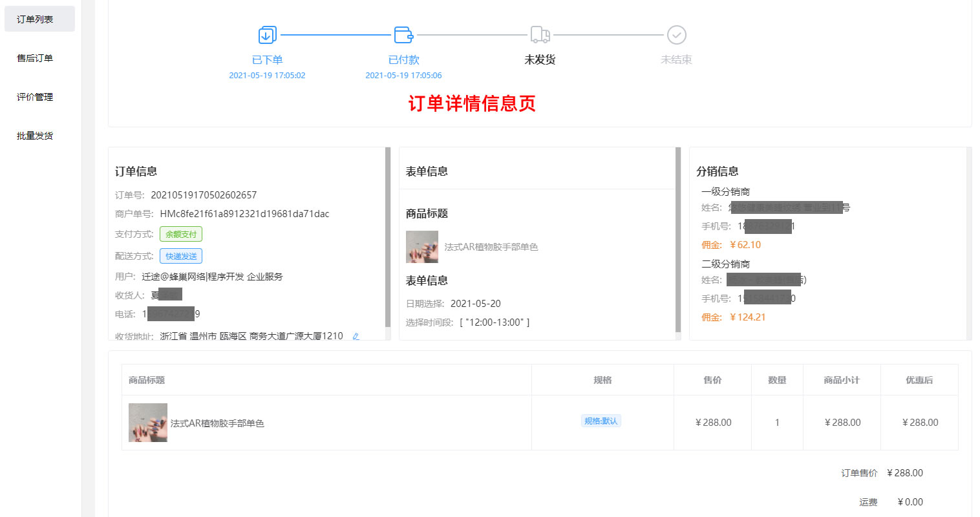Open product thumbnail in the order table

point(148,423)
